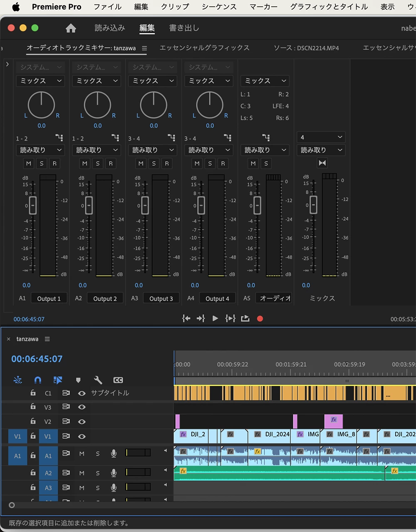Toggle voice-over record microphone on A2

(114, 473)
